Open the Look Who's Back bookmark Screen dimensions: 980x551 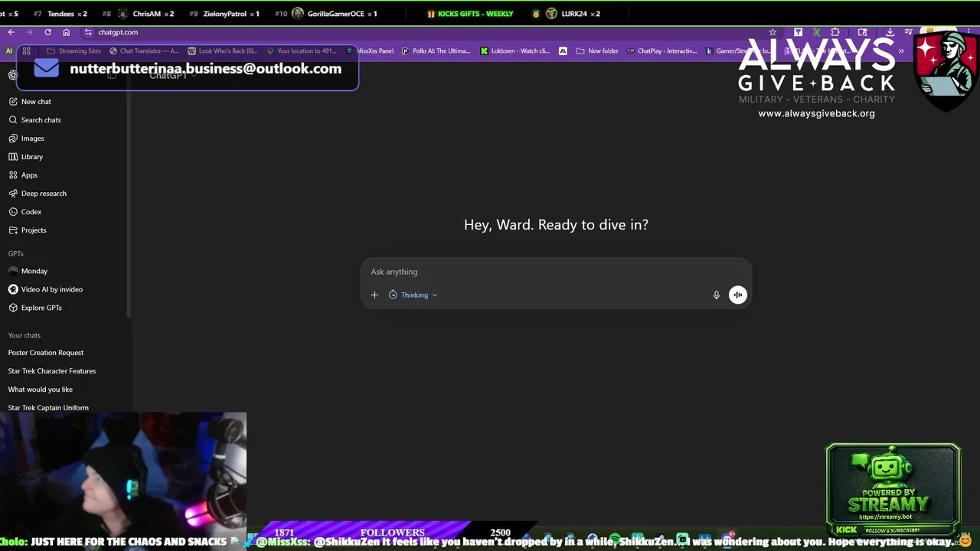[x=223, y=51]
